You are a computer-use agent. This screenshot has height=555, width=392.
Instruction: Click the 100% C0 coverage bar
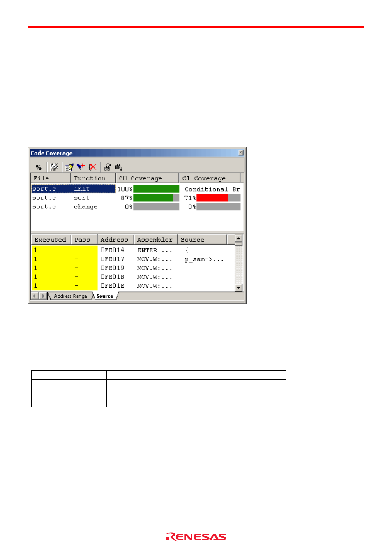click(x=156, y=189)
